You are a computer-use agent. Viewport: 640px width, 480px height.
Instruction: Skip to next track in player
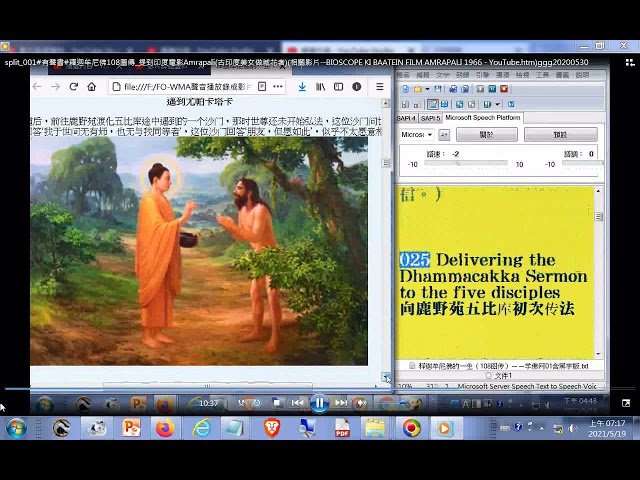pyautogui.click(x=341, y=403)
